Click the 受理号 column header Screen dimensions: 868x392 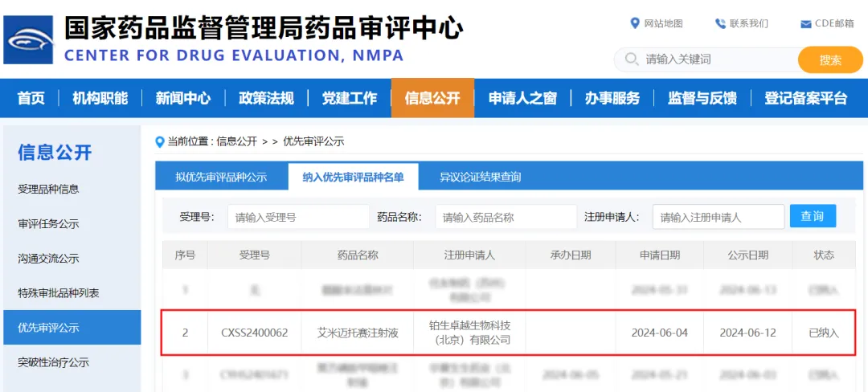255,255
